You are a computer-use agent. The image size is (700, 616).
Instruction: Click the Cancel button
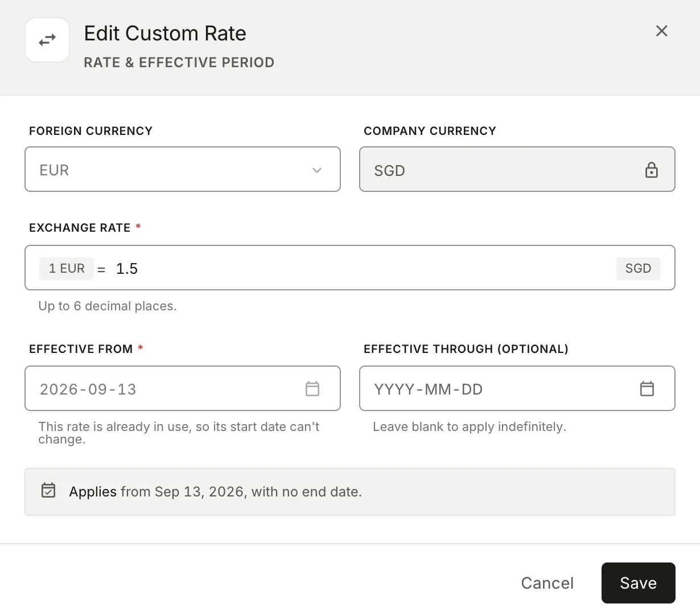click(547, 583)
